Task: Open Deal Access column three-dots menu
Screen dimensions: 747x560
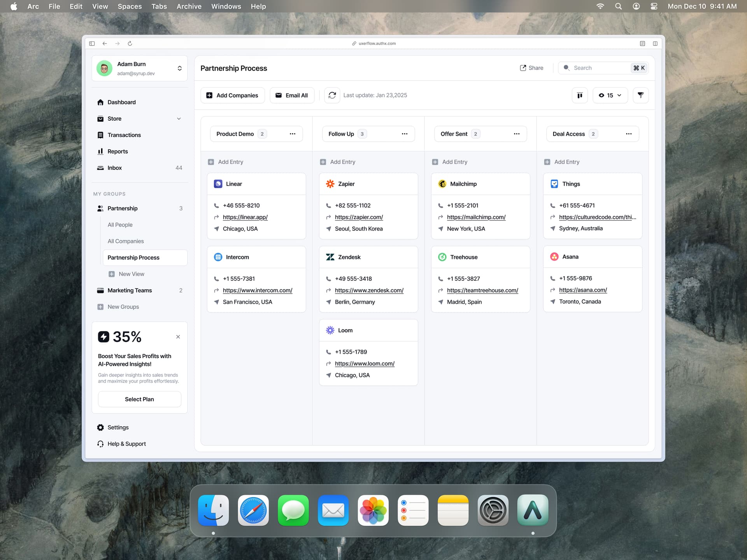Action: (628, 134)
